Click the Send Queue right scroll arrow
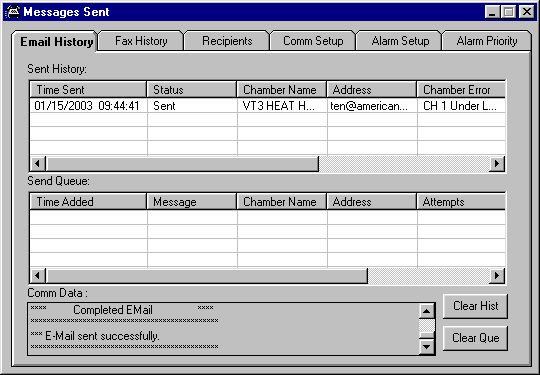Viewport: 540px width, 375px height. (x=497, y=275)
